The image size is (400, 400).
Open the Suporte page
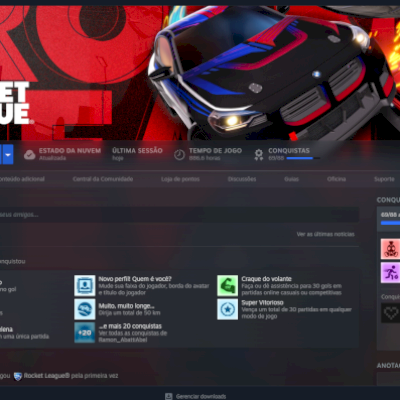(384, 179)
